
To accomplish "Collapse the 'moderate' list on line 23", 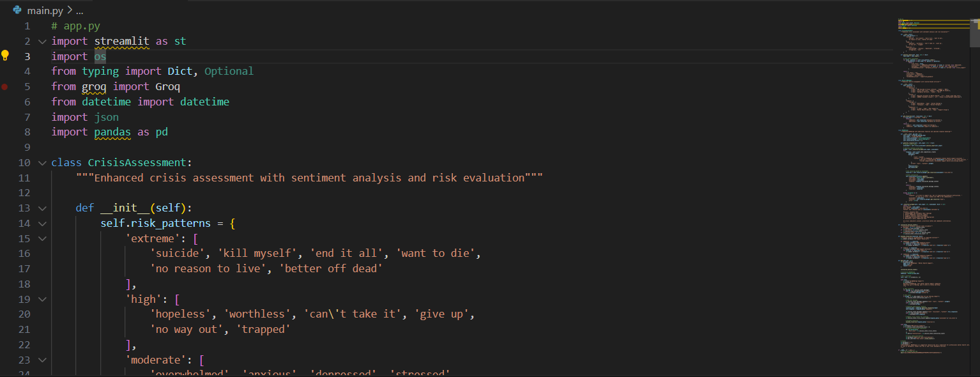I will pyautogui.click(x=42, y=359).
